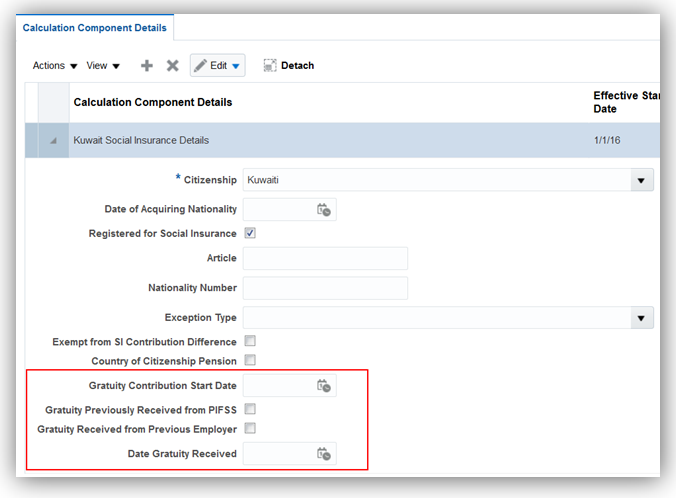
Task: Click the plus Add row icon
Action: tap(147, 66)
